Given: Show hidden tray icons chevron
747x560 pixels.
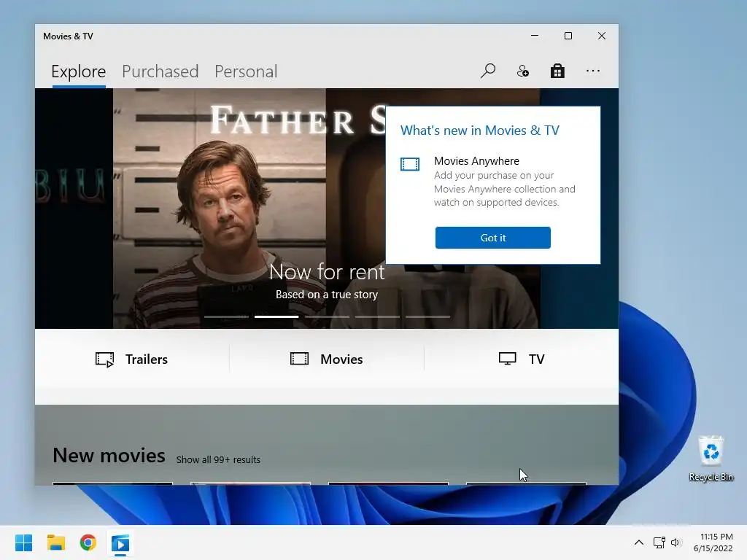Looking at the screenshot, I should point(639,542).
